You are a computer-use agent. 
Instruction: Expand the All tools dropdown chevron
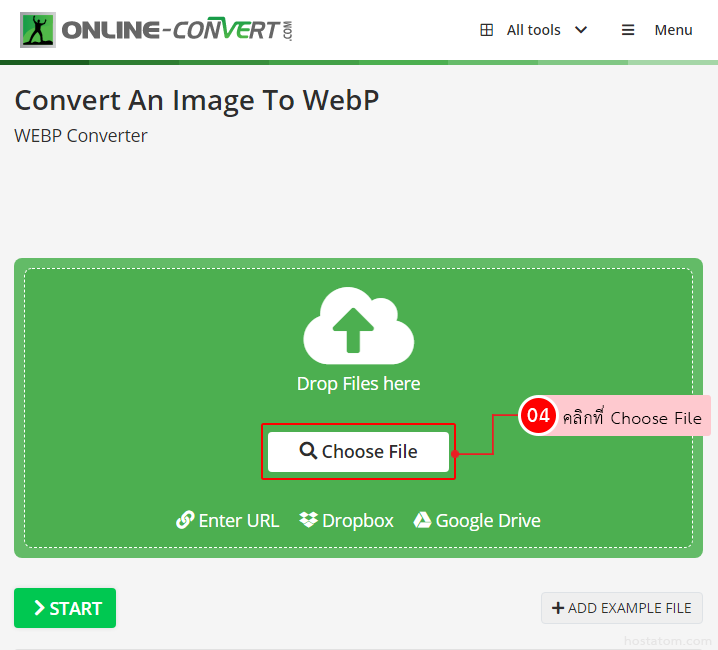click(581, 30)
